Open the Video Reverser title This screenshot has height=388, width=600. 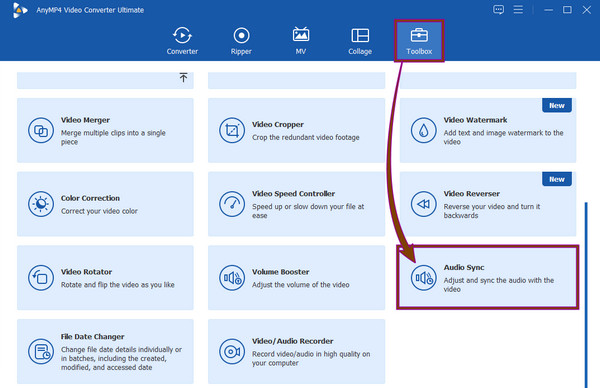[471, 194]
